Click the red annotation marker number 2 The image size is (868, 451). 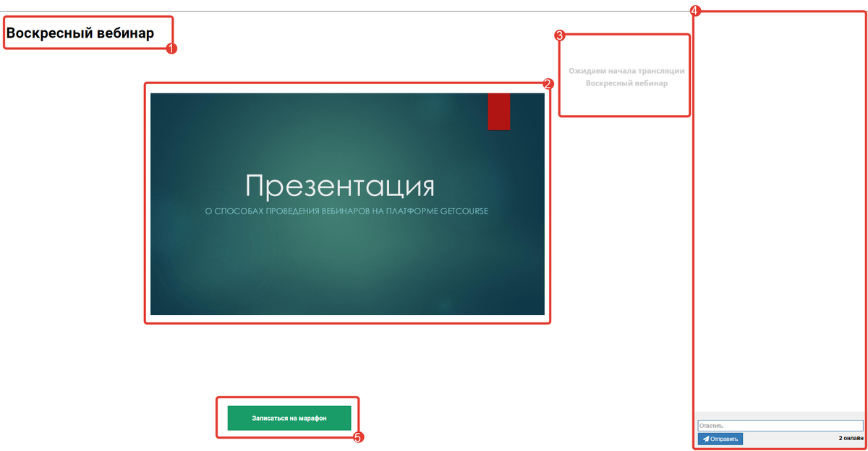(548, 84)
